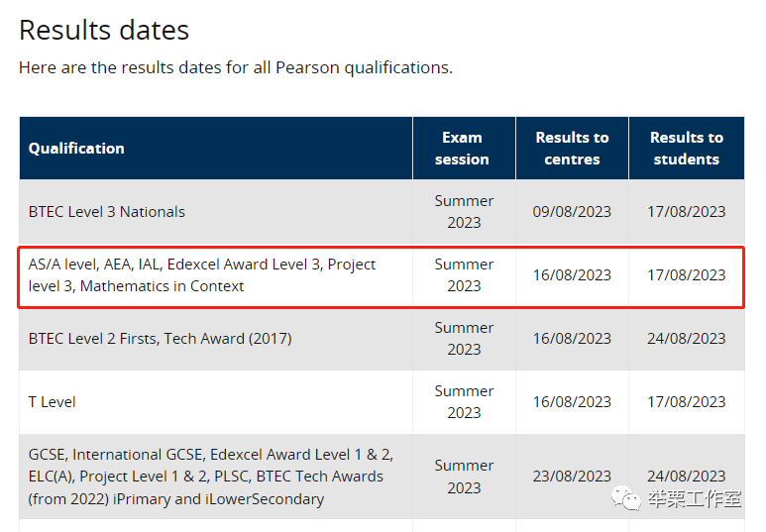Select BTEC Level 2 Firsts, Tech Award row

(x=382, y=339)
